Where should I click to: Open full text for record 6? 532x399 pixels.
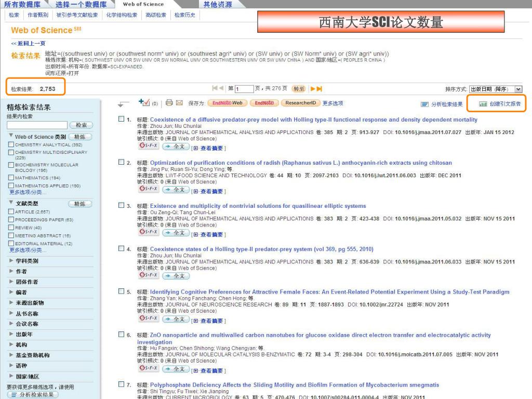pyautogui.click(x=176, y=369)
